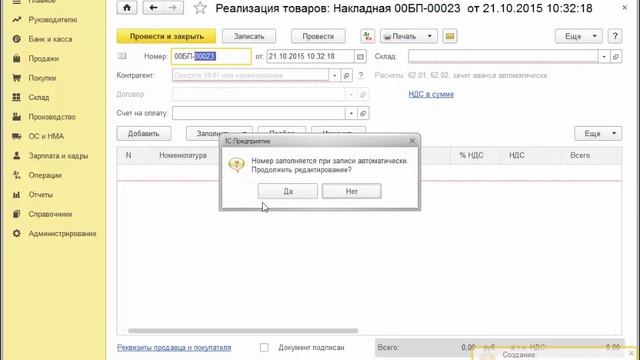Add document to favorites star
Viewport: 640px width, 360px height.
click(200, 8)
